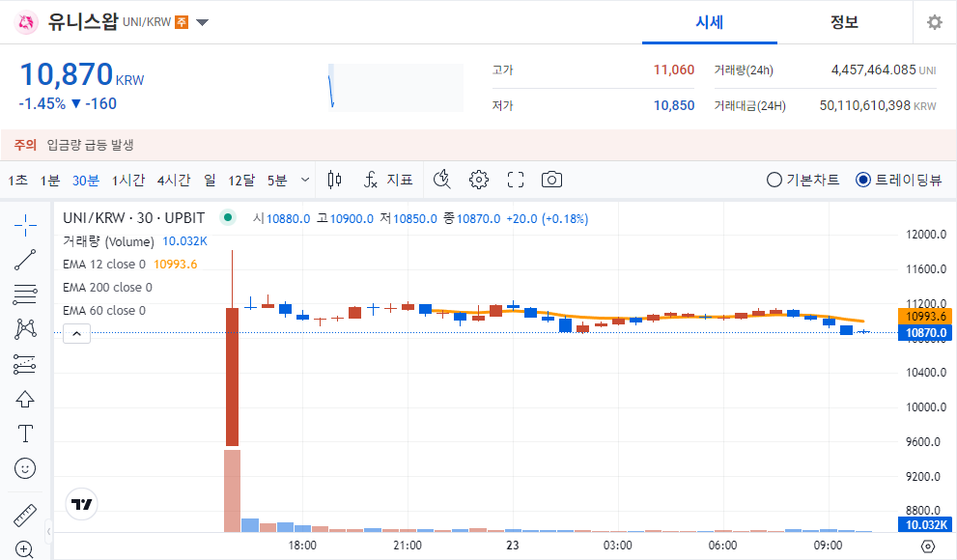Image resolution: width=957 pixels, height=560 pixels.
Task: Open the Fibonacci retracement tool
Action: pyautogui.click(x=25, y=294)
